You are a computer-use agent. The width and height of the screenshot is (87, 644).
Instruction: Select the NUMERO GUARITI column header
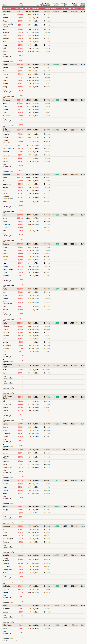[56, 4]
